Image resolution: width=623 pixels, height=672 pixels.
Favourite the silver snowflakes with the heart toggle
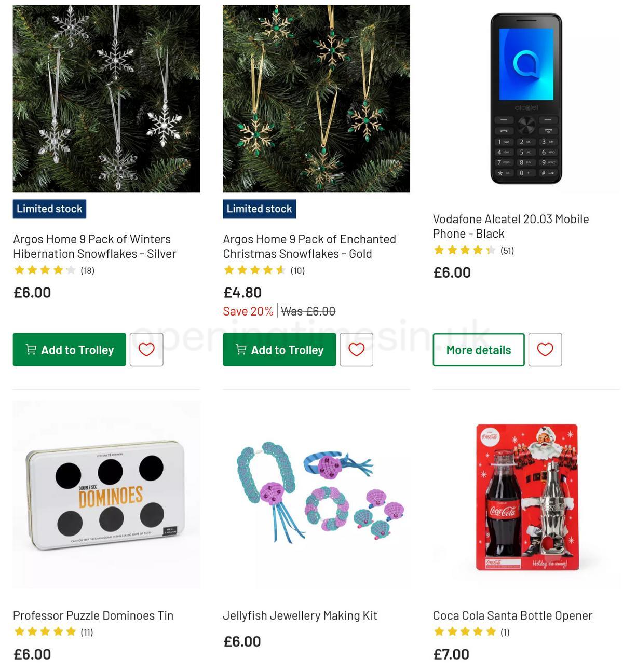coord(146,350)
